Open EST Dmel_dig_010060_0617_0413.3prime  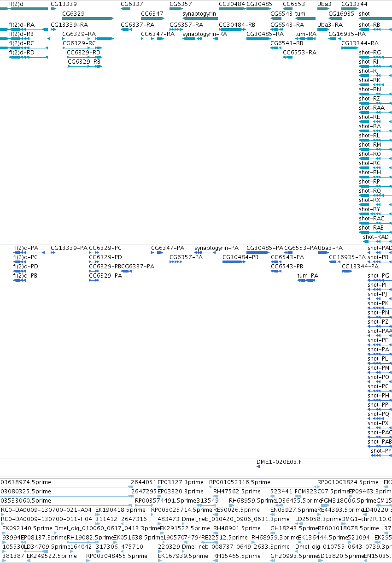tap(107, 528)
